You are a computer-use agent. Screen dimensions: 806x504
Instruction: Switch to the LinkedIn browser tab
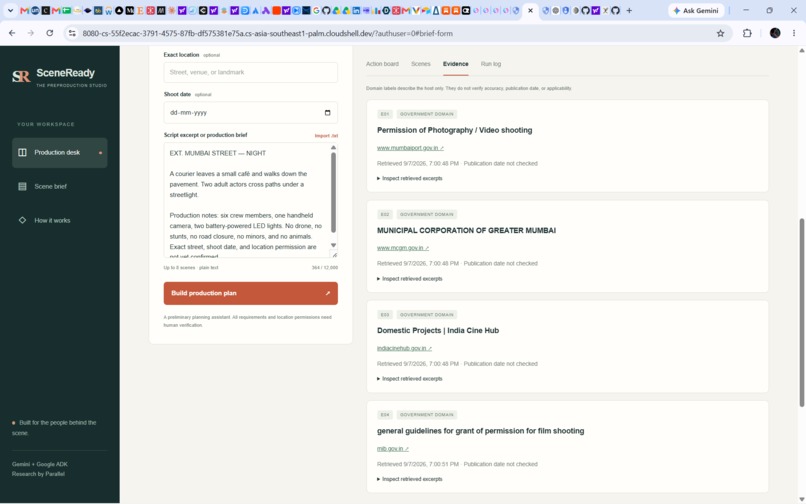[356, 10]
